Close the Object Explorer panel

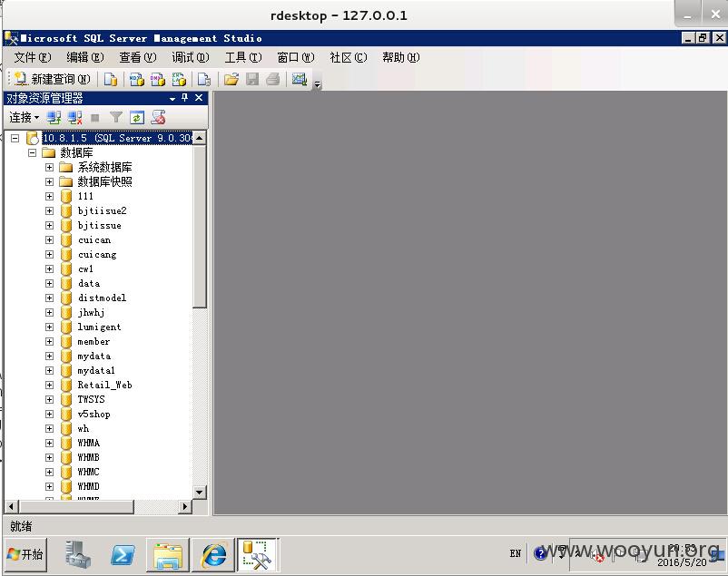click(199, 97)
